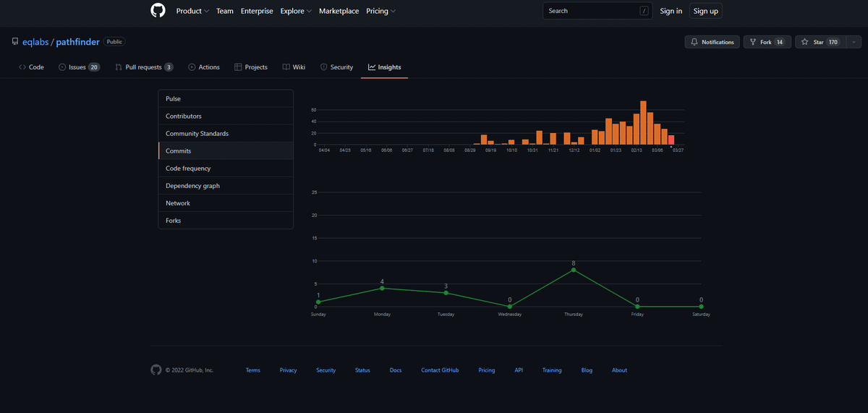Expand the Product dropdown menu
The image size is (868, 413).
(x=192, y=12)
